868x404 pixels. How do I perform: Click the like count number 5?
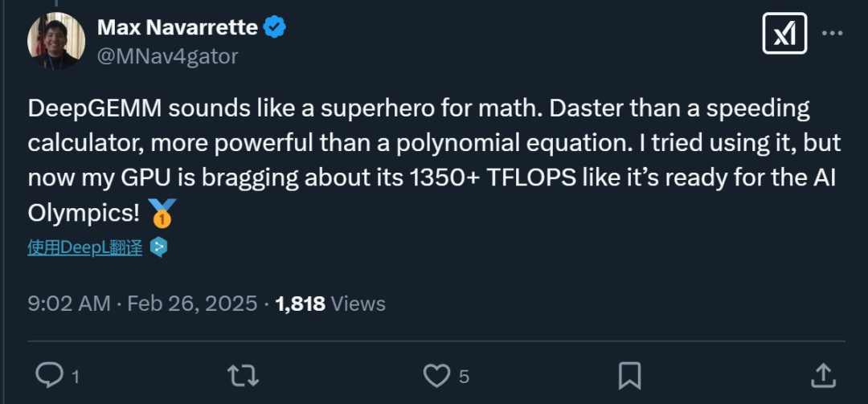click(x=465, y=376)
